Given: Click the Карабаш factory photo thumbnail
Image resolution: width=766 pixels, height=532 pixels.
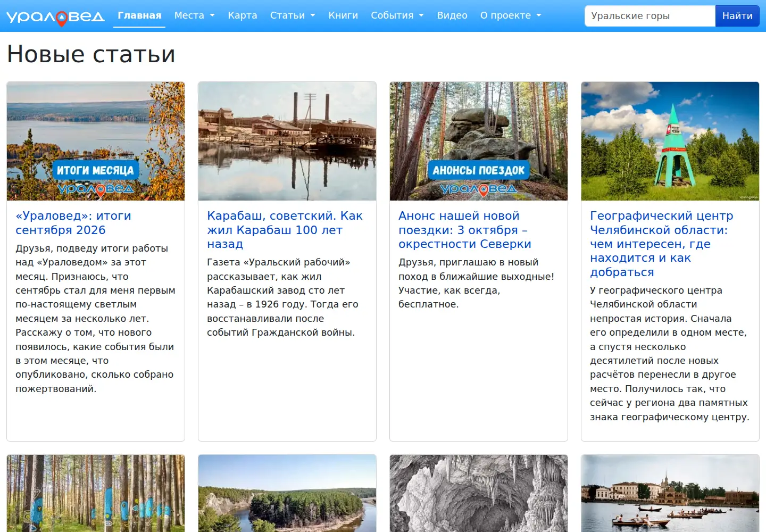Looking at the screenshot, I should (x=287, y=141).
